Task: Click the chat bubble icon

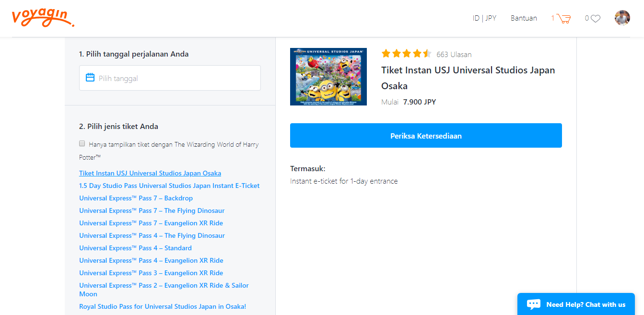Action: [534, 304]
